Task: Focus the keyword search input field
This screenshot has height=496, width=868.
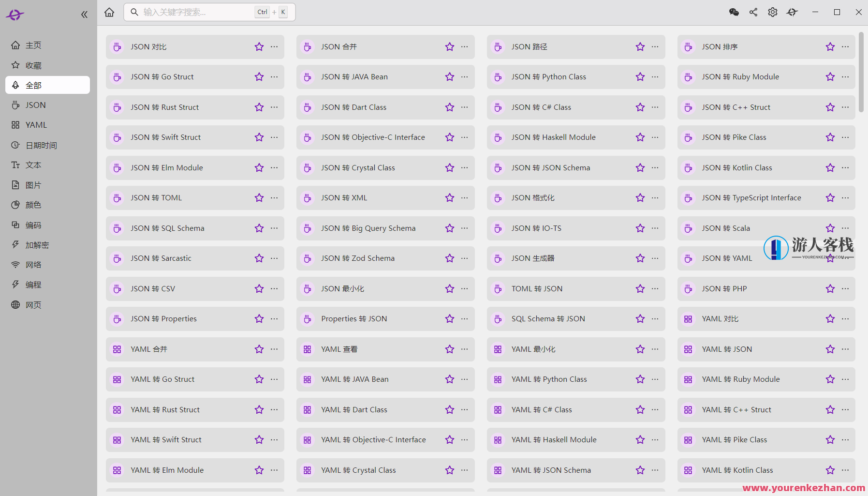Action: (x=196, y=12)
